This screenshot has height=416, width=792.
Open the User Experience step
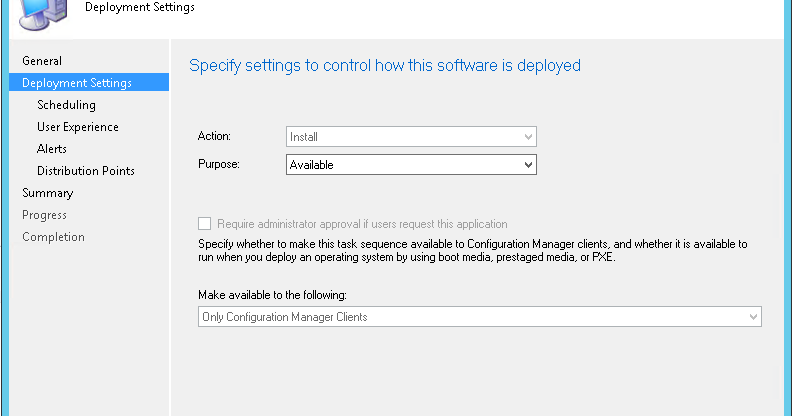click(78, 127)
